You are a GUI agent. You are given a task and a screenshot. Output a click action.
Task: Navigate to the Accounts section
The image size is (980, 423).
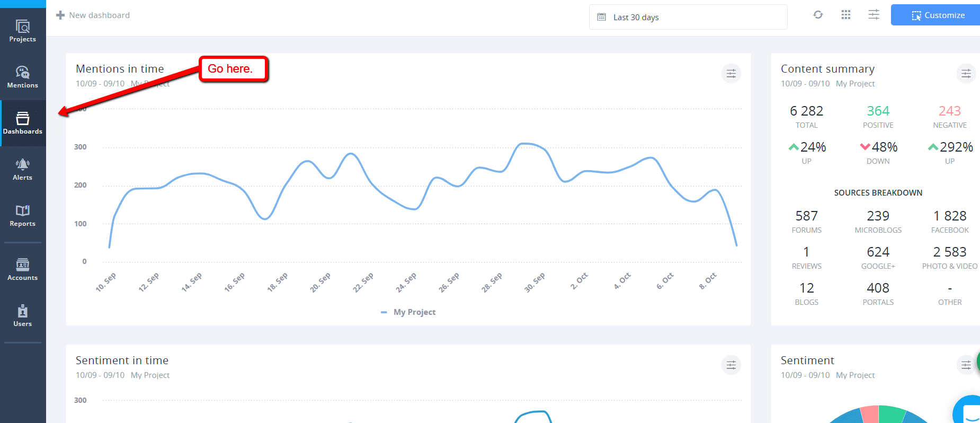point(23,269)
